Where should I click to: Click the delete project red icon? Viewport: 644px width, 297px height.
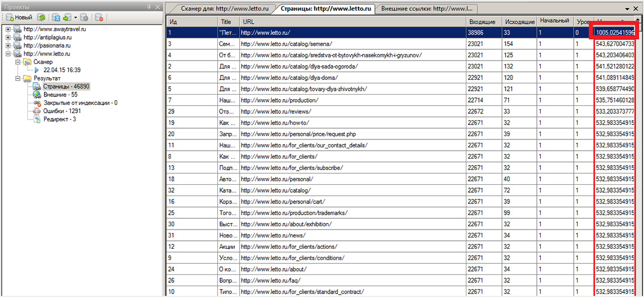click(x=99, y=18)
